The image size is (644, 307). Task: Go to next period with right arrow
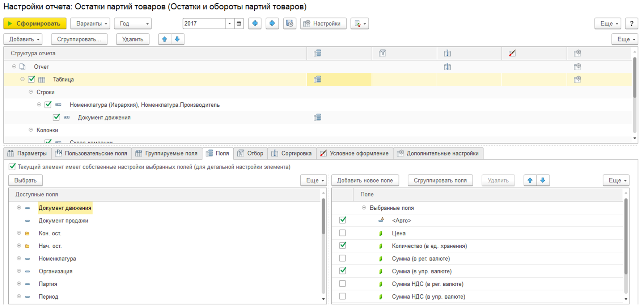pos(272,24)
